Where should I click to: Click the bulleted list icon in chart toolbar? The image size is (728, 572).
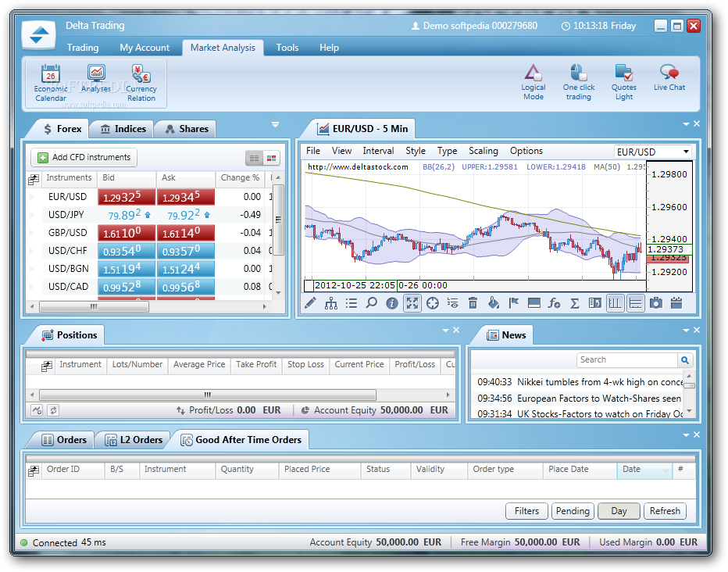pos(352,303)
